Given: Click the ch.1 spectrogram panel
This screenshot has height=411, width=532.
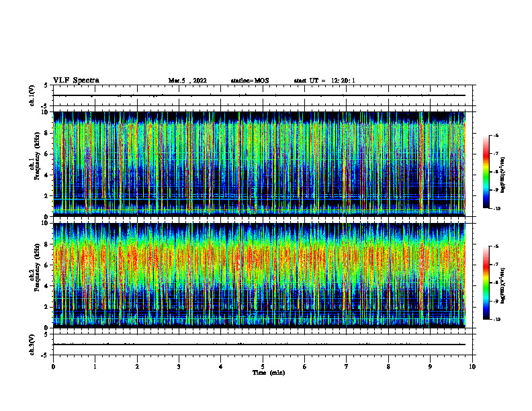Looking at the screenshot, I should (x=259, y=164).
